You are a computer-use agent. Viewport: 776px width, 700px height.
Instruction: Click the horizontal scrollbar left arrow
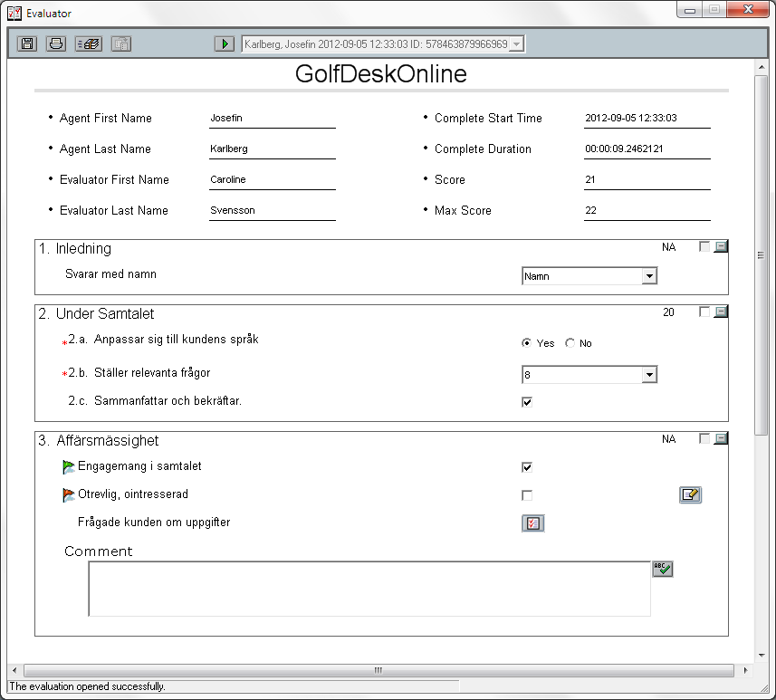pos(14,670)
